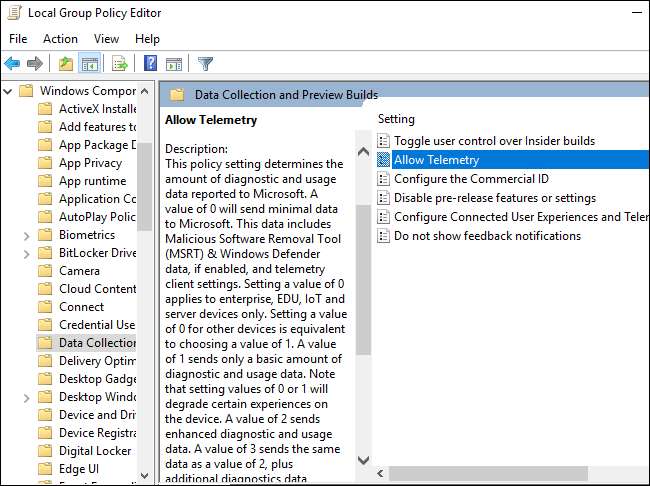Select the ActiveX Installer tree item

click(x=98, y=109)
